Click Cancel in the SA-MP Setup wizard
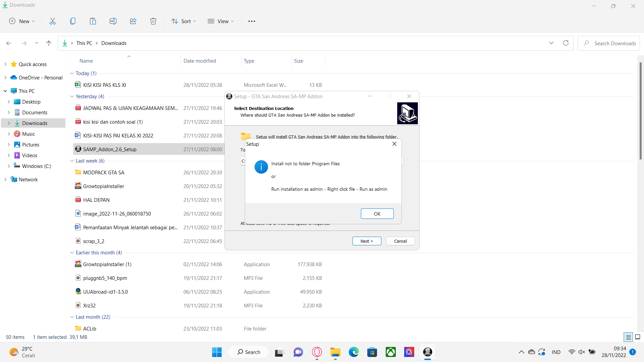This screenshot has width=644, height=362. click(x=400, y=241)
